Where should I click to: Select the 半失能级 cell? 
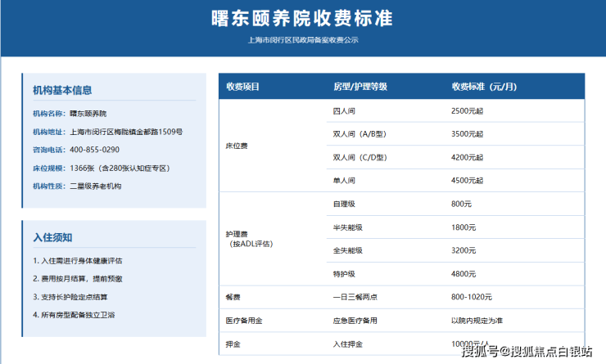(x=348, y=227)
